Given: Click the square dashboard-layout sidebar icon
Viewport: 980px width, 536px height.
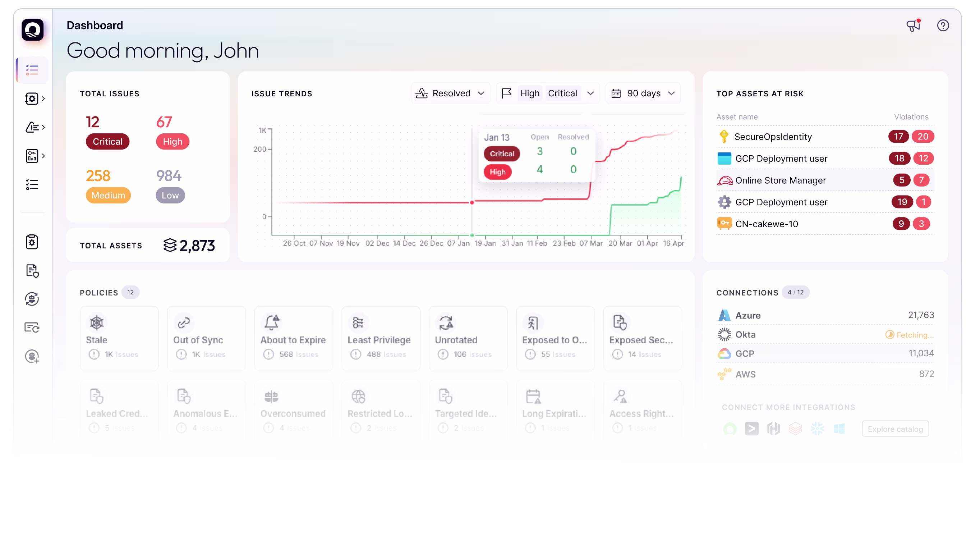Looking at the screenshot, I should pyautogui.click(x=32, y=156).
